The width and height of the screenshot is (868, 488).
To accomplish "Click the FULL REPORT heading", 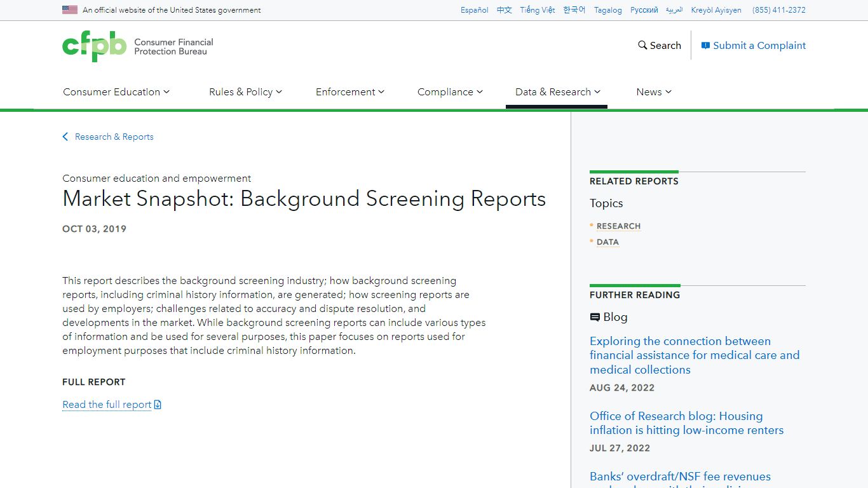I will point(94,382).
